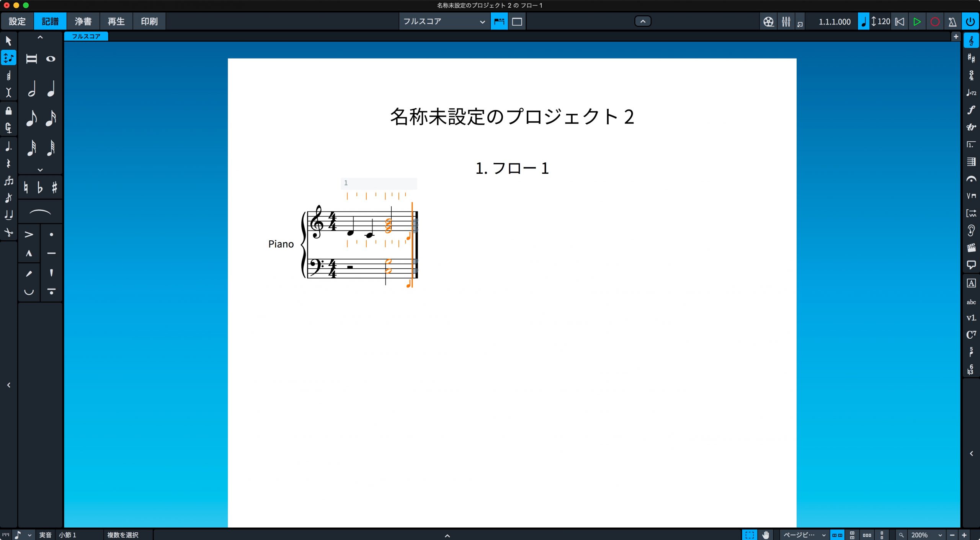Toggle tuplets tool
The width and height of the screenshot is (980, 540).
[8, 181]
